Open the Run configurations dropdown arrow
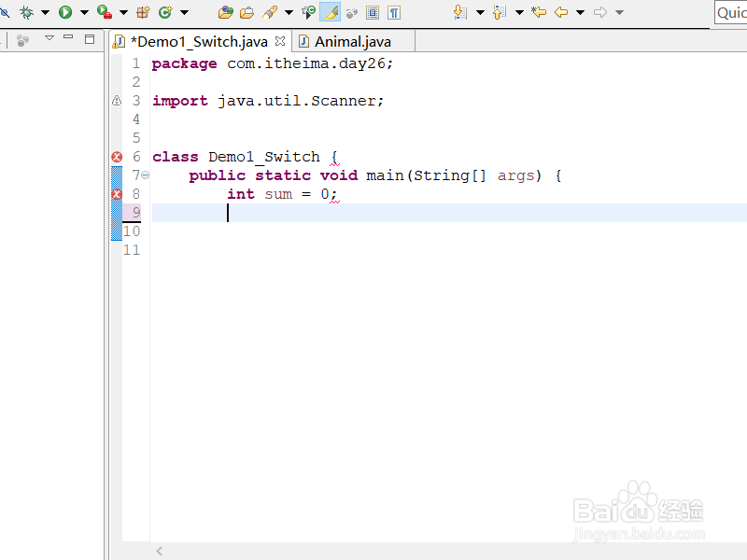Screen dimensions: 747x560 pyautogui.click(x=84, y=12)
